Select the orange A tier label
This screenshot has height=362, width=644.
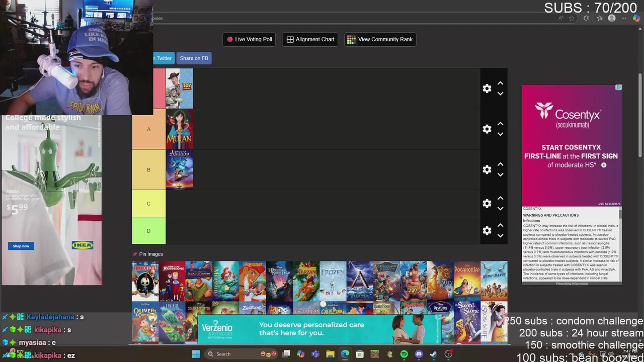point(148,129)
